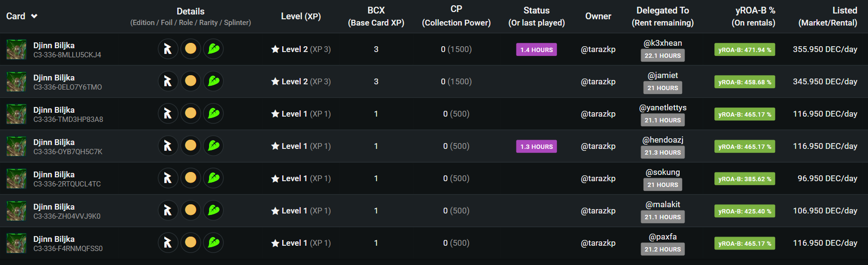This screenshot has width=868, height=265.
Task: Click the 1.3 HOURS status badge for @hendoazj row
Action: point(537,146)
